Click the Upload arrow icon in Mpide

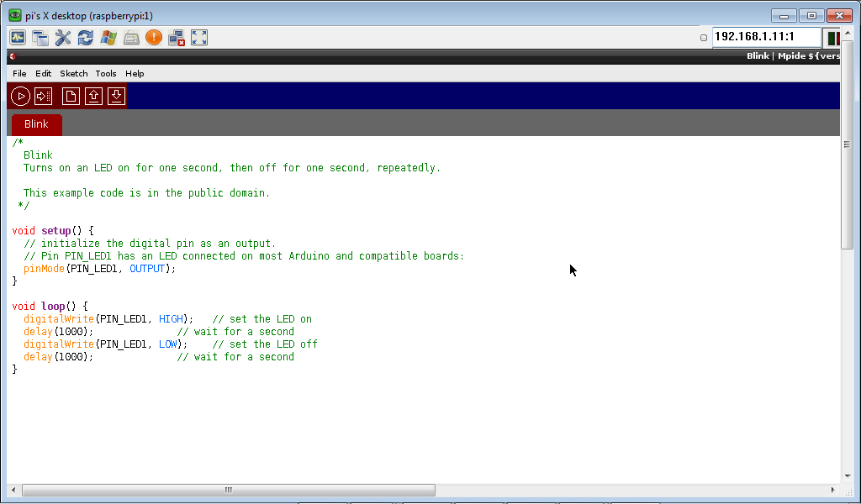tap(44, 96)
